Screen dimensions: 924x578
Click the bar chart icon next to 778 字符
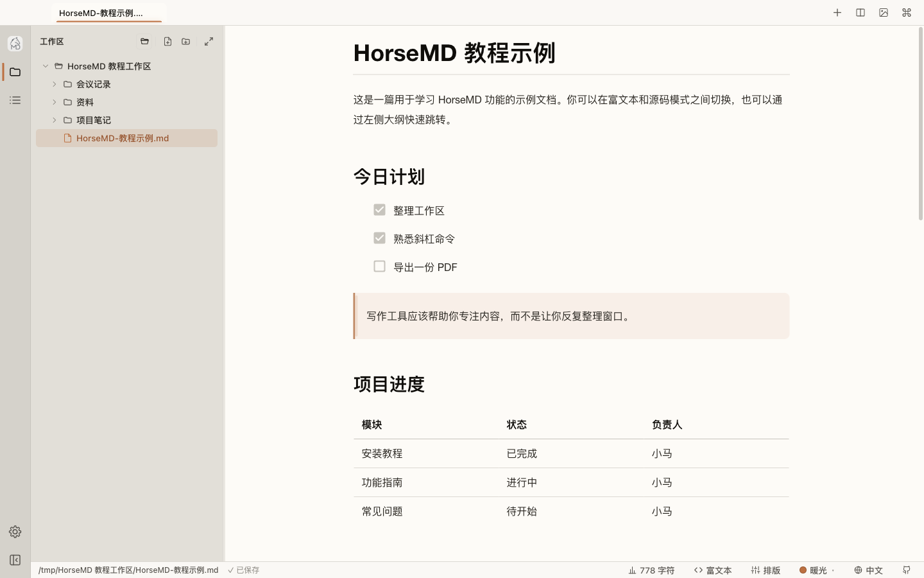[632, 570]
